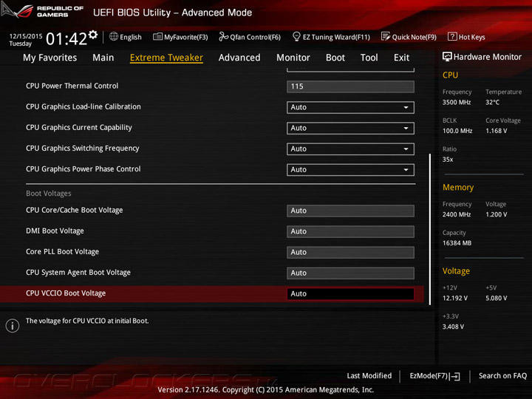The width and height of the screenshot is (532, 399).
Task: Click the Ratio 35x value
Action: [448, 160]
